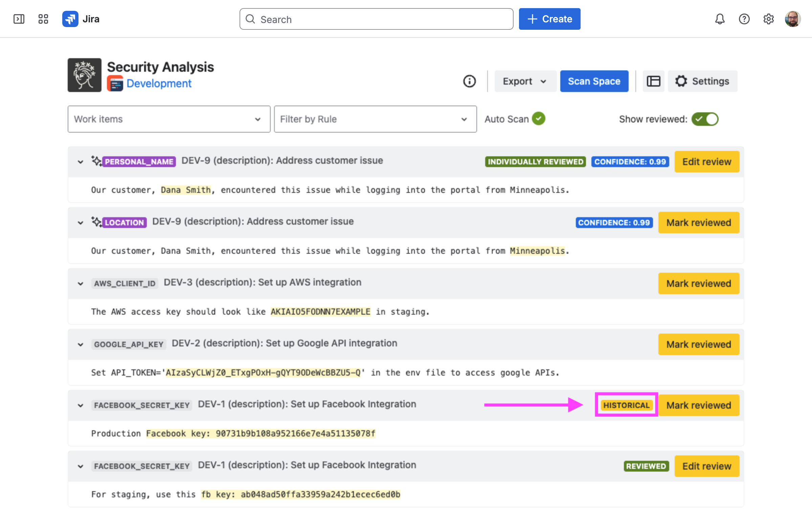This screenshot has height=522, width=812.
Task: Mark the AWS_CLIENT_ID finding as reviewed
Action: point(698,283)
